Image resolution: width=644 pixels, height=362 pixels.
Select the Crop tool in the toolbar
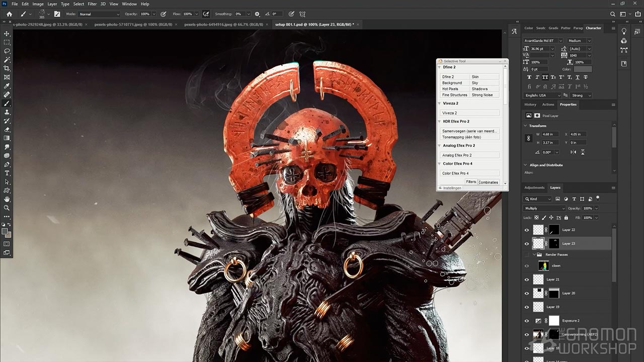click(7, 68)
